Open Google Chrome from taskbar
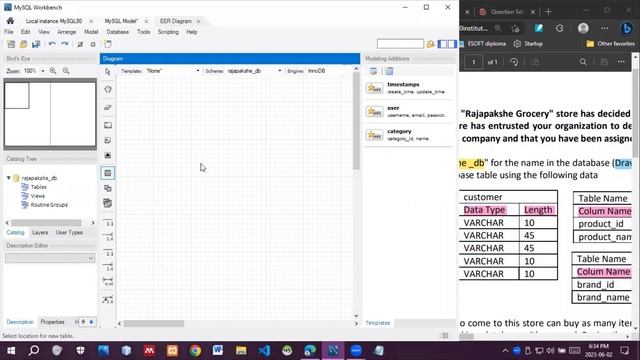 (195, 351)
